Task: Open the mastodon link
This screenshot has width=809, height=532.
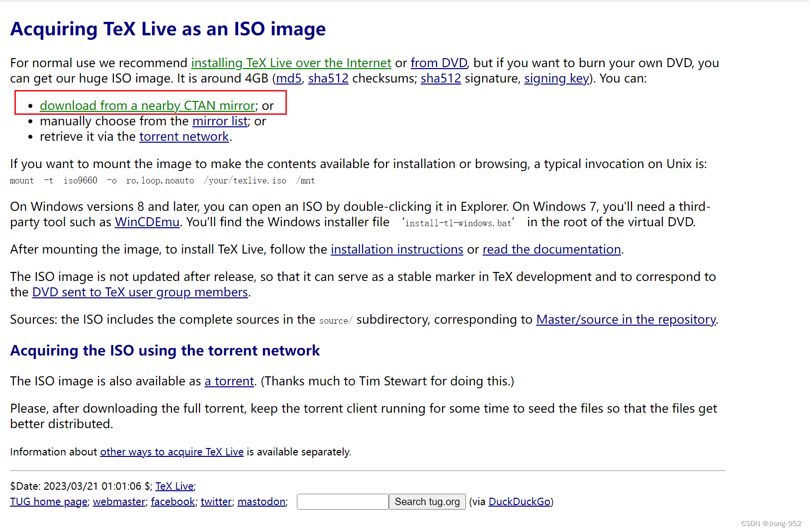Action: [262, 502]
